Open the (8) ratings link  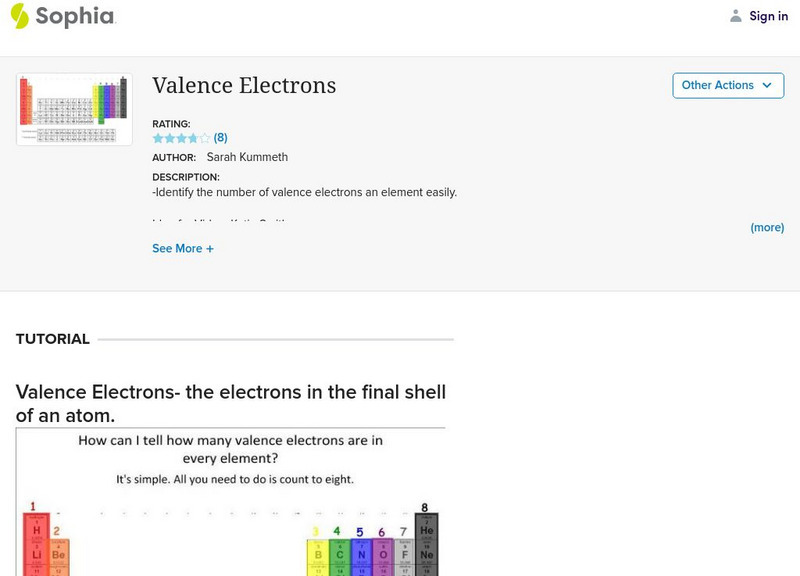pyautogui.click(x=218, y=136)
